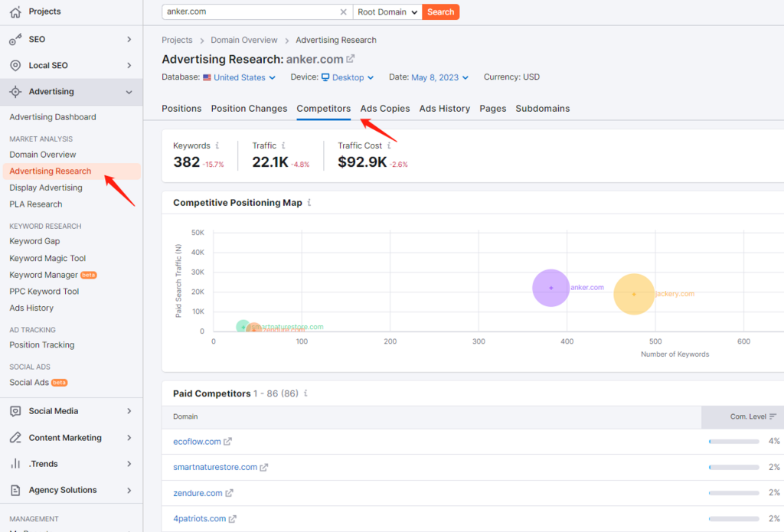Expand the Agency Solutions menu section
The height and width of the screenshot is (532, 784).
(x=129, y=490)
